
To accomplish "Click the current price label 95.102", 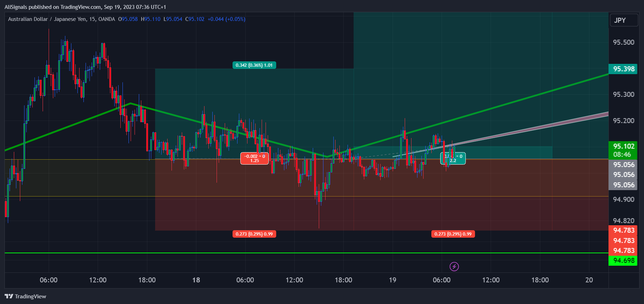I will coord(623,146).
